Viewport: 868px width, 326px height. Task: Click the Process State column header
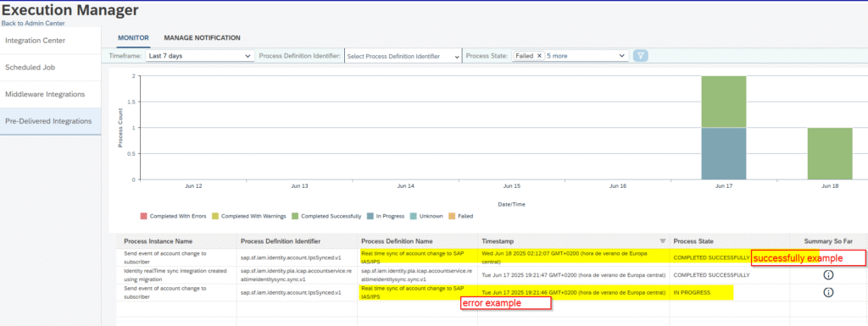[x=730, y=241]
